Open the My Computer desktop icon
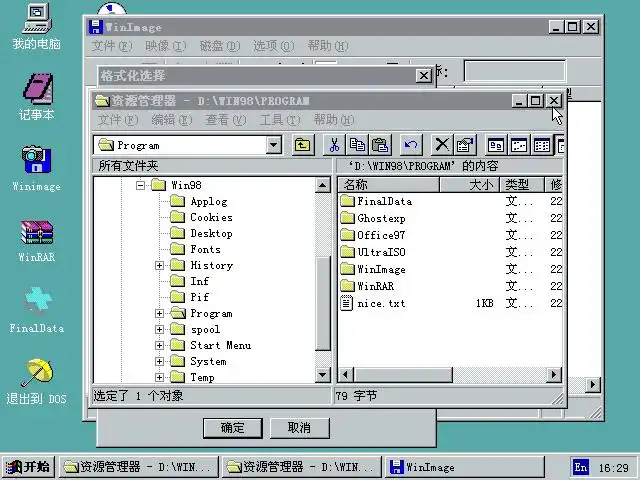640x480 pixels. (x=36, y=26)
